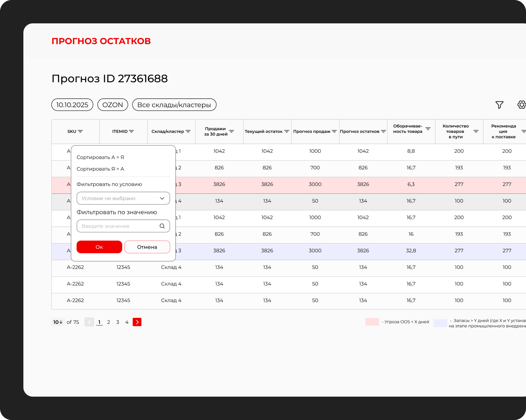
Task: Open the rows-per-page 10 dropdown
Action: click(58, 322)
